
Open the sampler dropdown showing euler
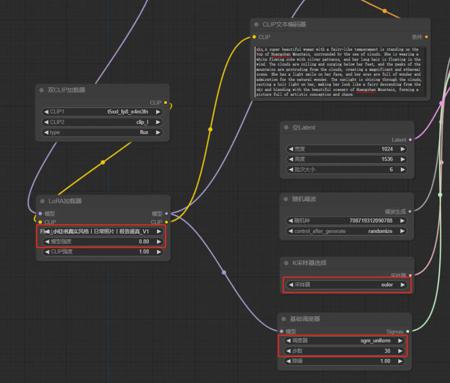pos(347,285)
